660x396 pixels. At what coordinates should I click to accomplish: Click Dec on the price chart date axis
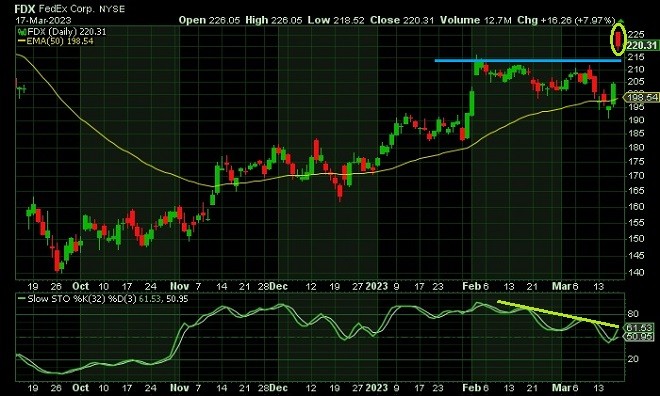[279, 287]
